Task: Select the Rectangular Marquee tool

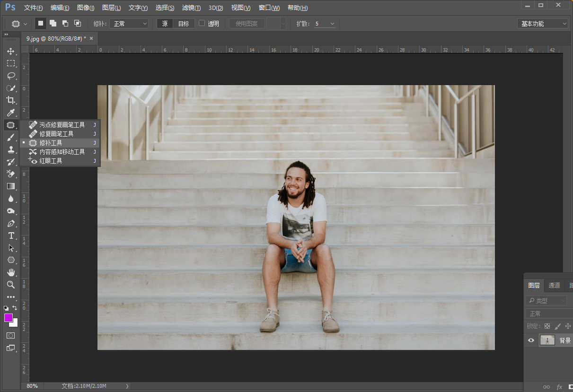Action: click(10, 63)
